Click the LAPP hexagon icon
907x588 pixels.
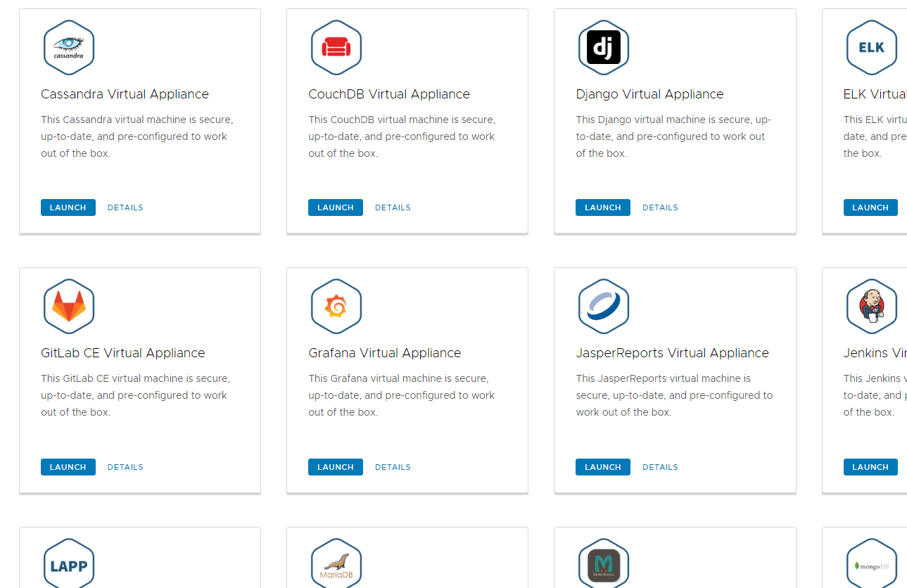pos(69,563)
